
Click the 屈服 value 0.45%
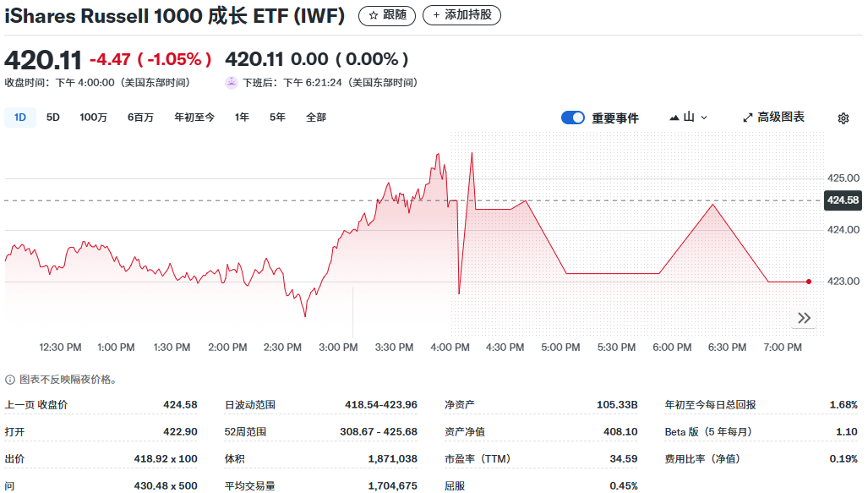[624, 485]
